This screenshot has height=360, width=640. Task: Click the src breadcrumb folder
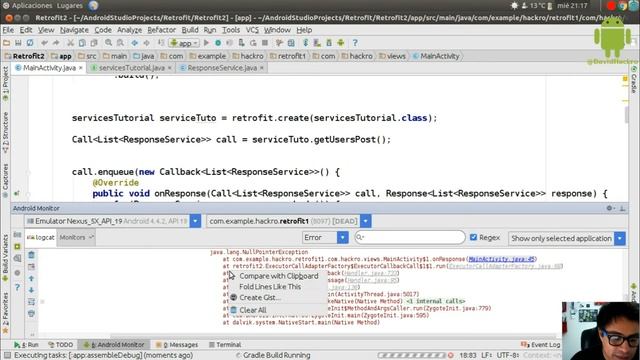click(87, 56)
